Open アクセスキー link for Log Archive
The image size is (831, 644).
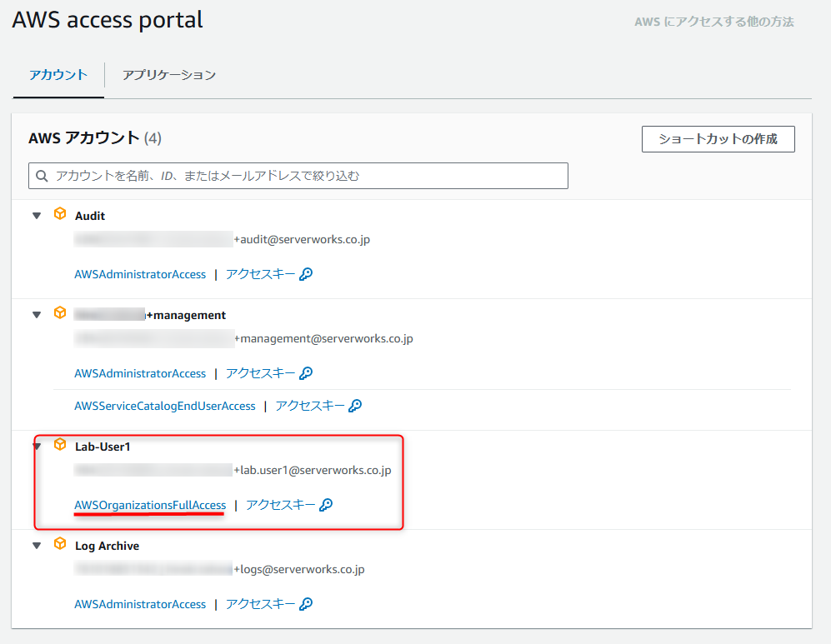[x=260, y=604]
